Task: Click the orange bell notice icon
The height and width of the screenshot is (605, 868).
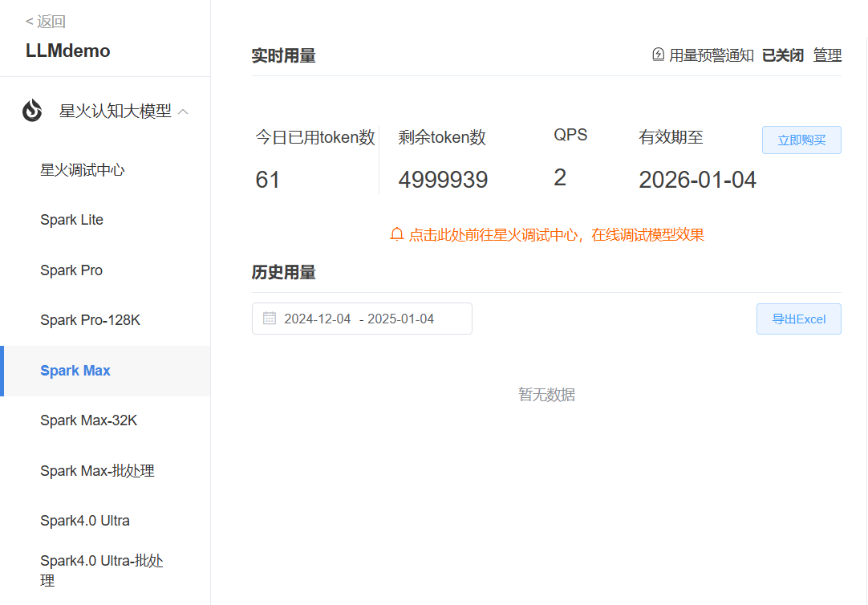Action: point(396,234)
